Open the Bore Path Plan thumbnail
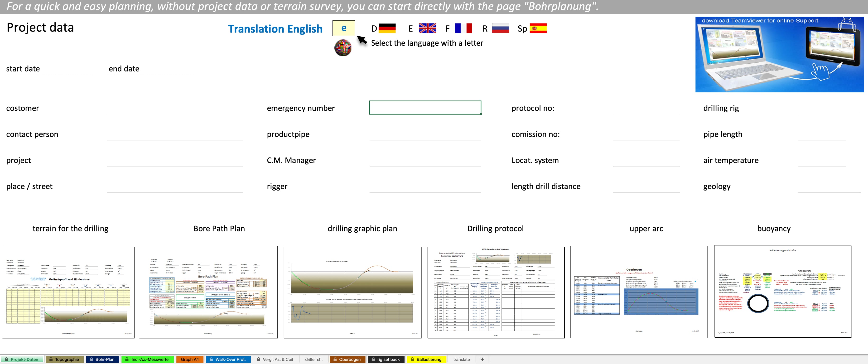This screenshot has width=868, height=364. click(x=208, y=292)
